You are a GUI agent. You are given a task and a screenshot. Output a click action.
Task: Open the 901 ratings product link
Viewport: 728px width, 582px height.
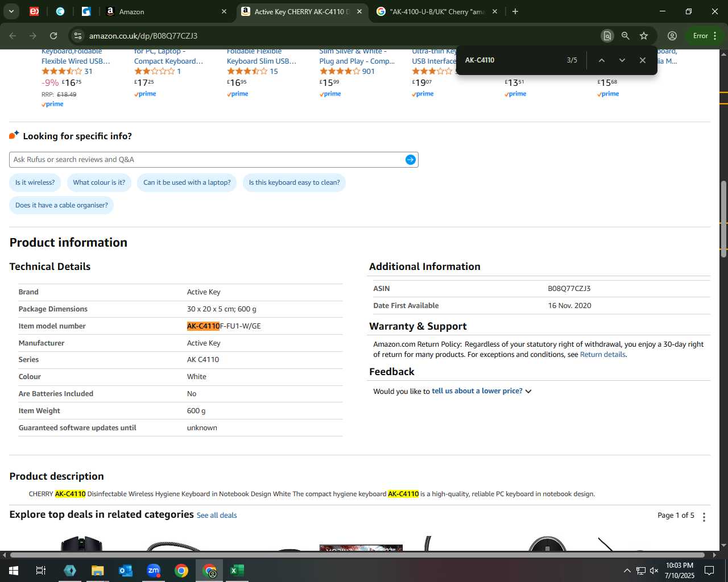[x=369, y=71]
